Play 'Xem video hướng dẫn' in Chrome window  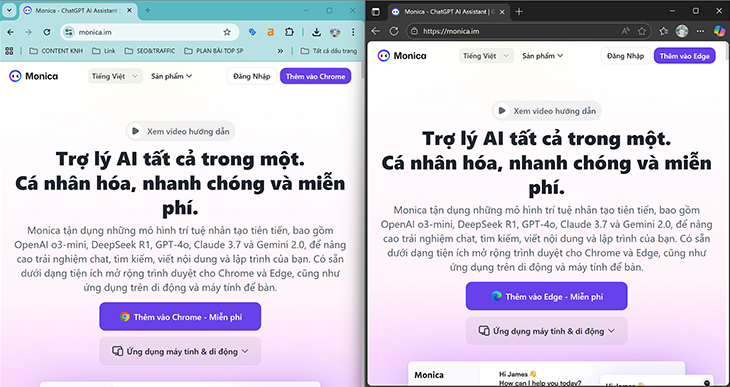pos(181,131)
